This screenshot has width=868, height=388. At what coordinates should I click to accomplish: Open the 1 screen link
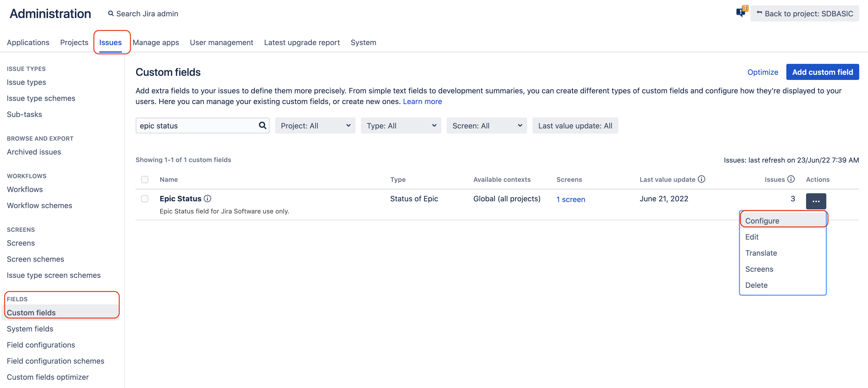pos(571,199)
